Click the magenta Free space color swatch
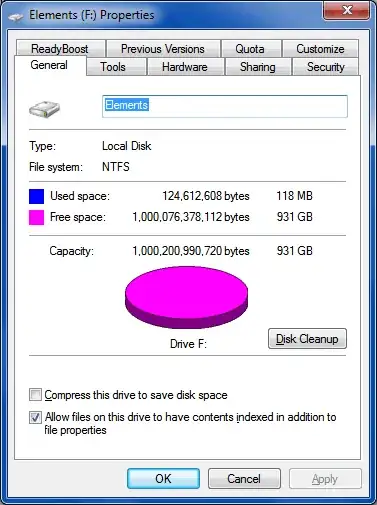This screenshot has height=505, width=377. point(36,217)
